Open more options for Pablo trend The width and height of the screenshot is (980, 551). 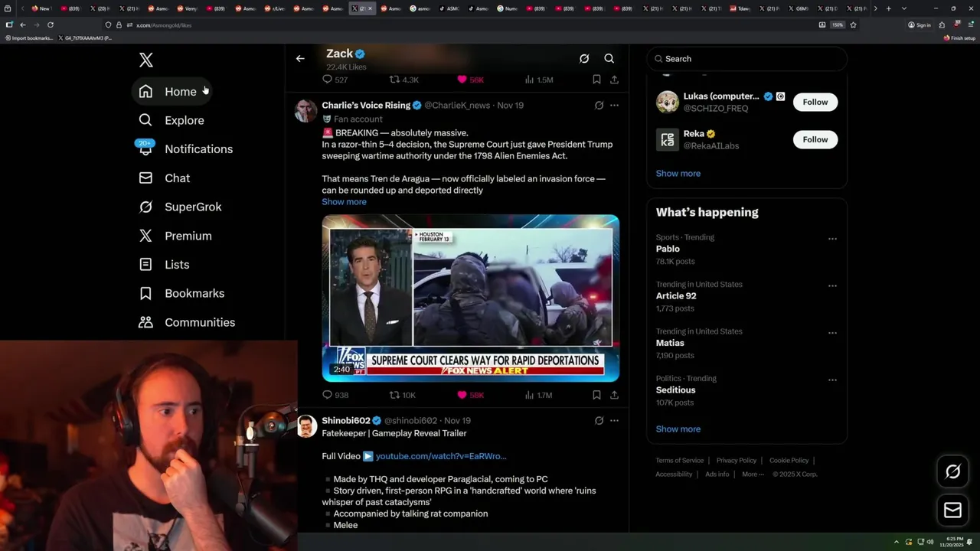coord(832,239)
